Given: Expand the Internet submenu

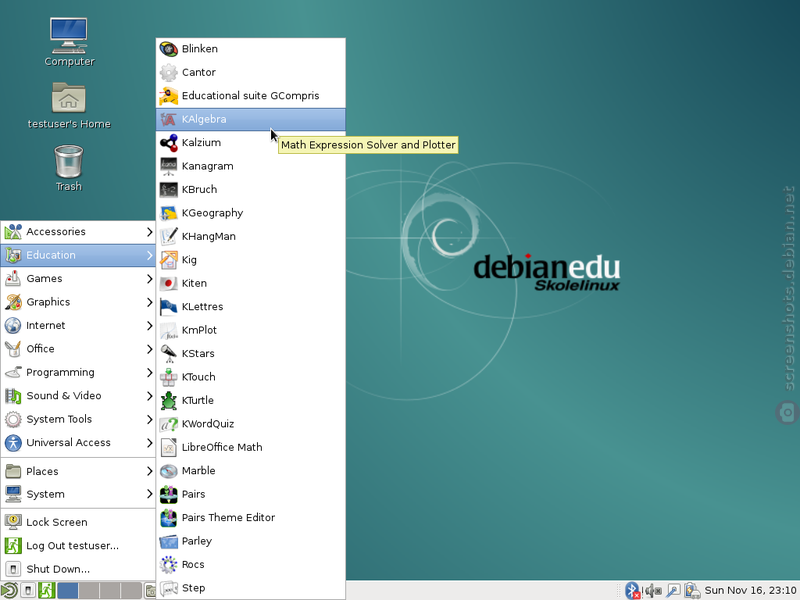Looking at the screenshot, I should [78, 326].
